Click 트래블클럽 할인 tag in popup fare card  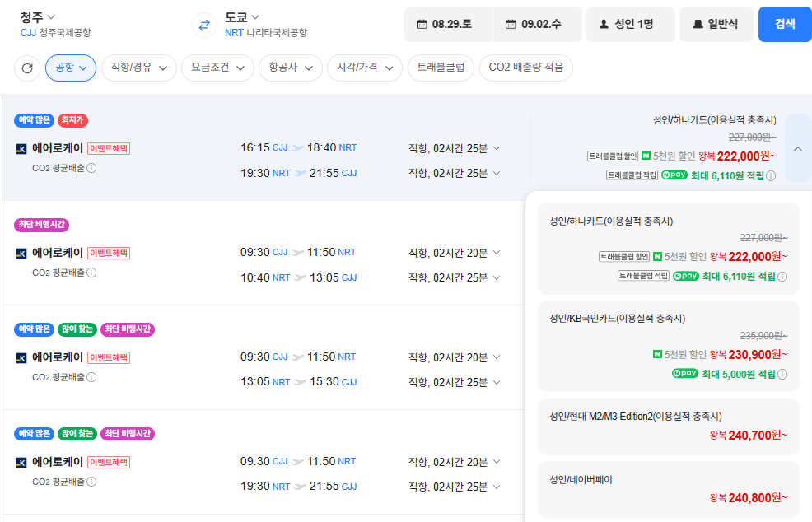pos(624,256)
